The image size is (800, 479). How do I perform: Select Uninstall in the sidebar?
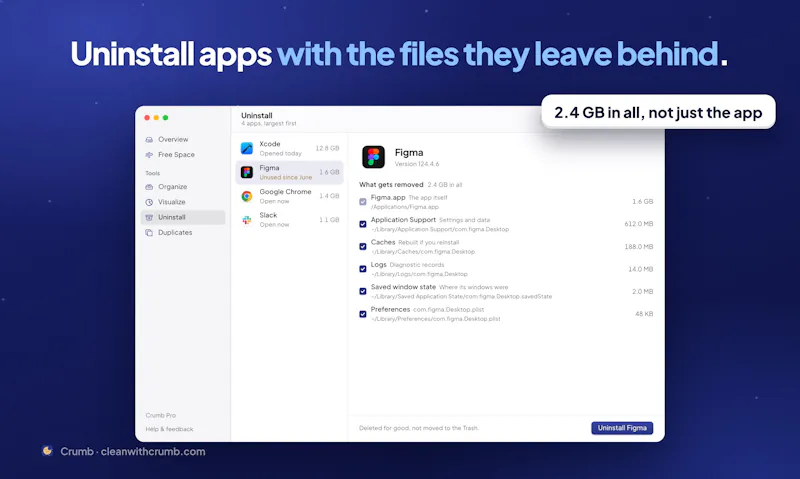pos(183,217)
